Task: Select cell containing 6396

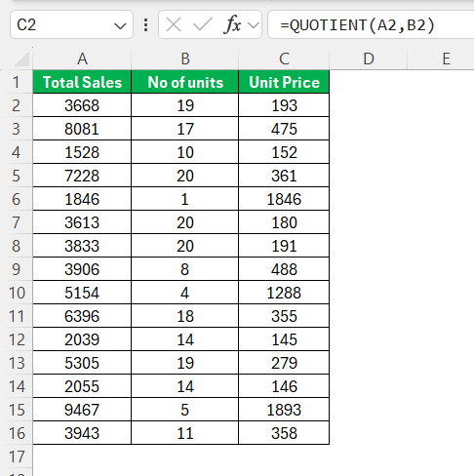Action: tap(82, 316)
